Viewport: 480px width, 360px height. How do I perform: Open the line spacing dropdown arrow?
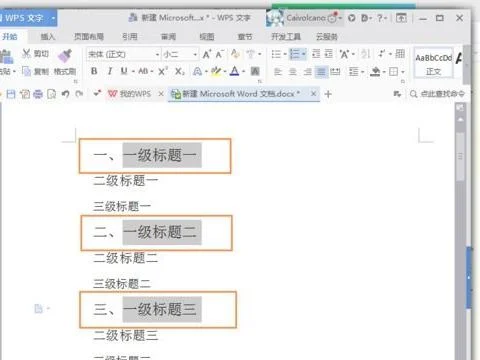tap(363, 72)
